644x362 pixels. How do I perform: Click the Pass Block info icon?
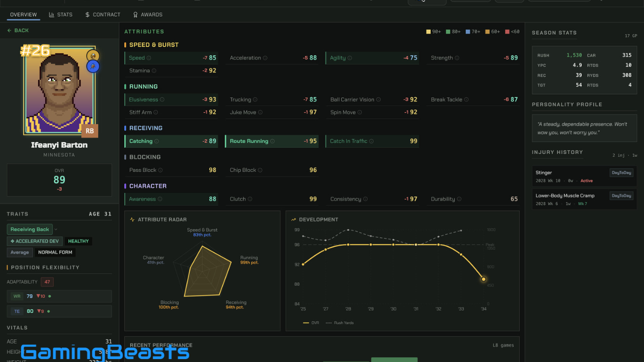(x=160, y=170)
